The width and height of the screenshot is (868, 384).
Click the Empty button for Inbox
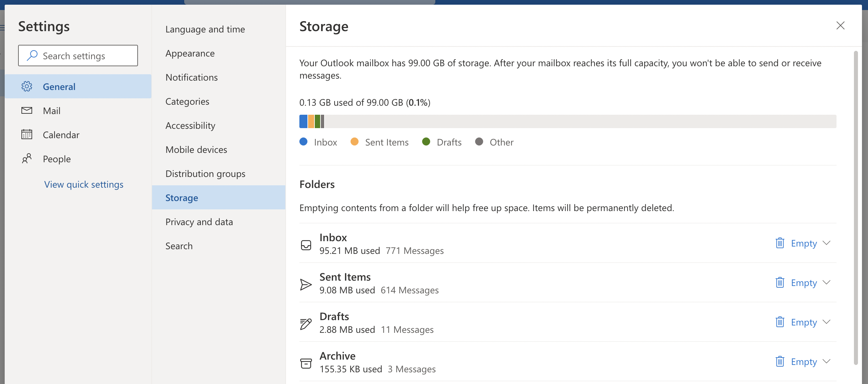(x=804, y=243)
